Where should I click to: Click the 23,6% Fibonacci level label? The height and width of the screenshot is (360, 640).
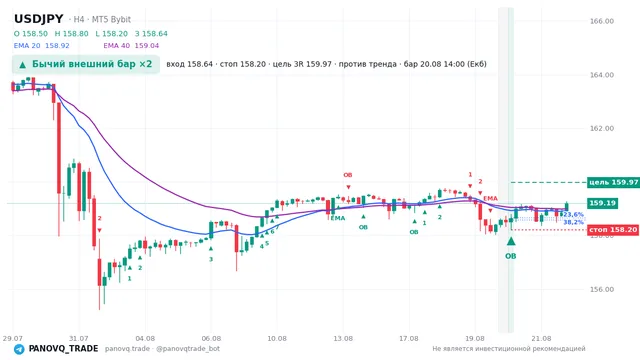[573, 215]
